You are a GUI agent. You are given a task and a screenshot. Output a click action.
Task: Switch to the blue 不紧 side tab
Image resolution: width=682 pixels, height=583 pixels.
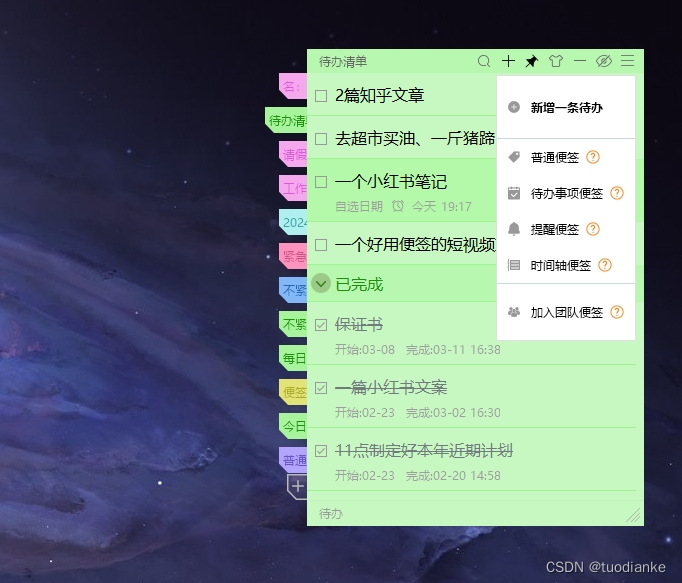(x=293, y=290)
